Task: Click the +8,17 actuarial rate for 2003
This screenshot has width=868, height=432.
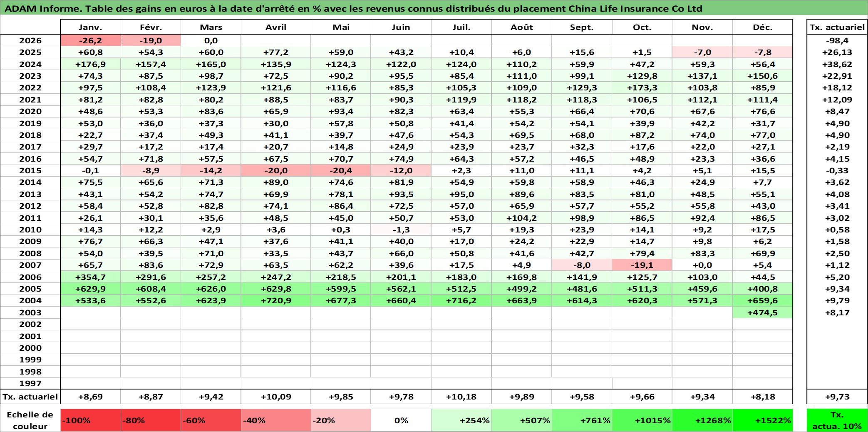Action: pyautogui.click(x=837, y=312)
